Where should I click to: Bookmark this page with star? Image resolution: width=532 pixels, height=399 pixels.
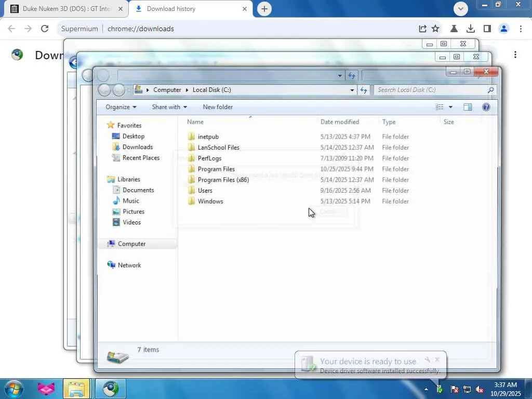click(435, 29)
